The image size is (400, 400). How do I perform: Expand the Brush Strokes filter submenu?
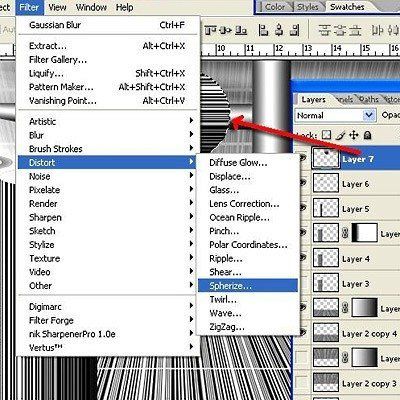(x=109, y=149)
